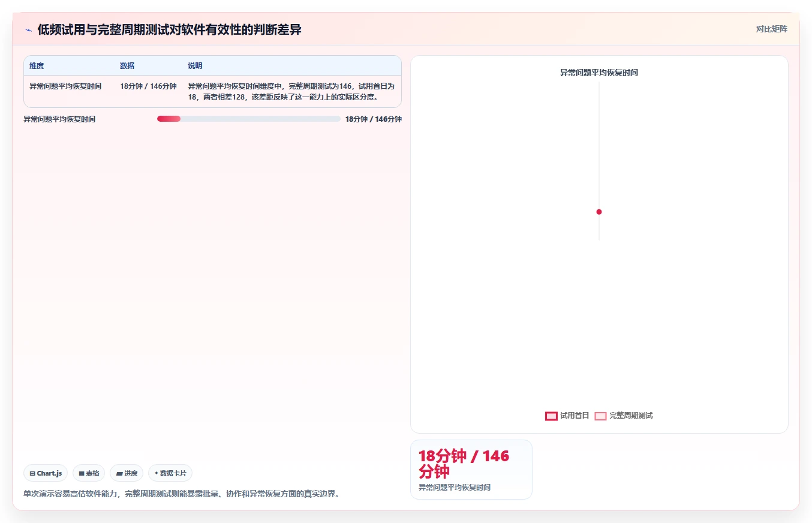The width and height of the screenshot is (812, 523).
Task: Click the 试用首日 legend label
Action: tap(575, 416)
